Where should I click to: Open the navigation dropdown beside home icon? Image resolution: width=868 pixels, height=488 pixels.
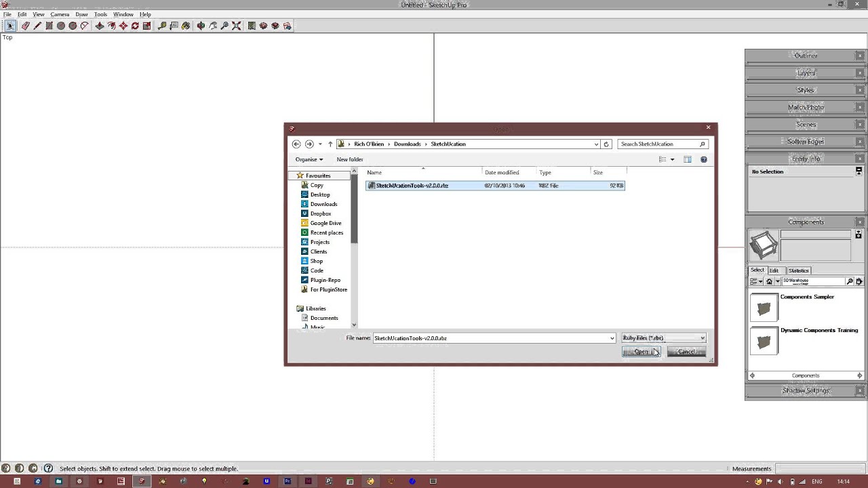tap(777, 281)
